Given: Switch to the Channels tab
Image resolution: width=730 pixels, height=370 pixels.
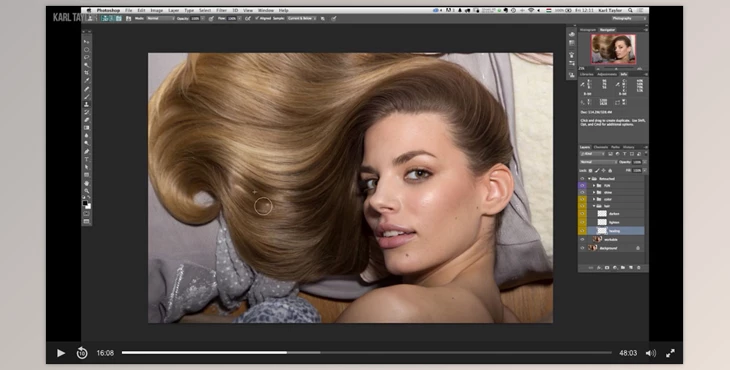Looking at the screenshot, I should click(x=601, y=147).
